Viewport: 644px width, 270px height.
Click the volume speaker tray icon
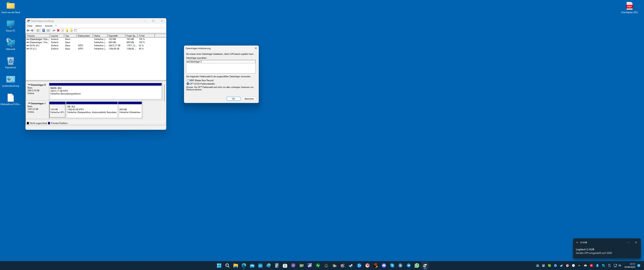pos(619,265)
